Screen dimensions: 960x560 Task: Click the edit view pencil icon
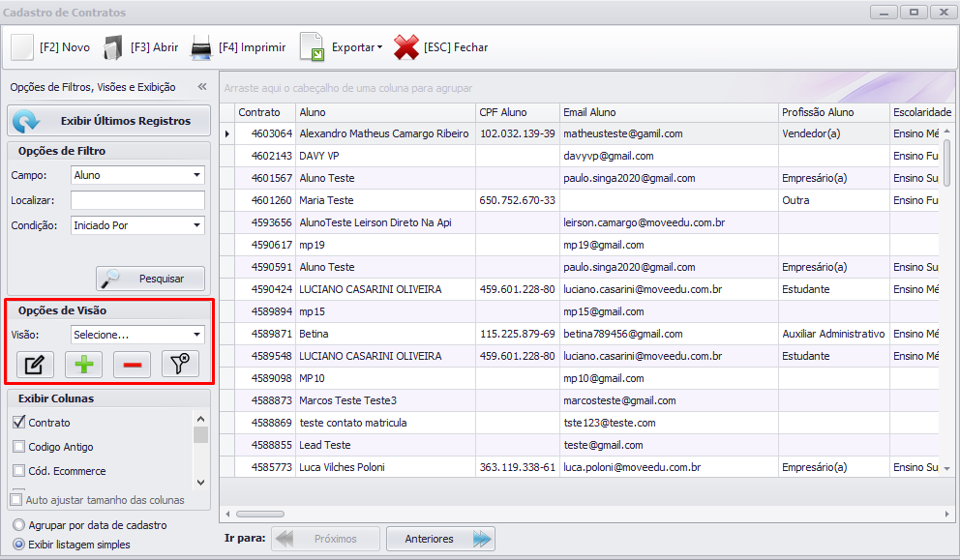click(x=35, y=365)
